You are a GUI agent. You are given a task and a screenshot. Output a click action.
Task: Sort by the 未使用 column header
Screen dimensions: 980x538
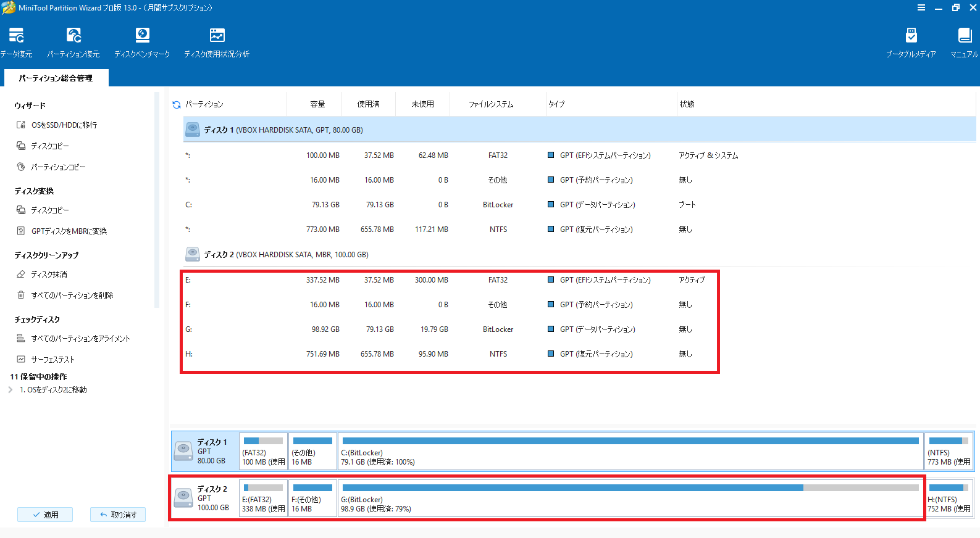[x=423, y=104]
